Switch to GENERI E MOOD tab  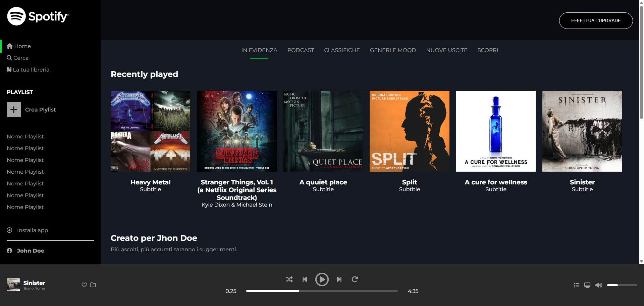tap(393, 50)
